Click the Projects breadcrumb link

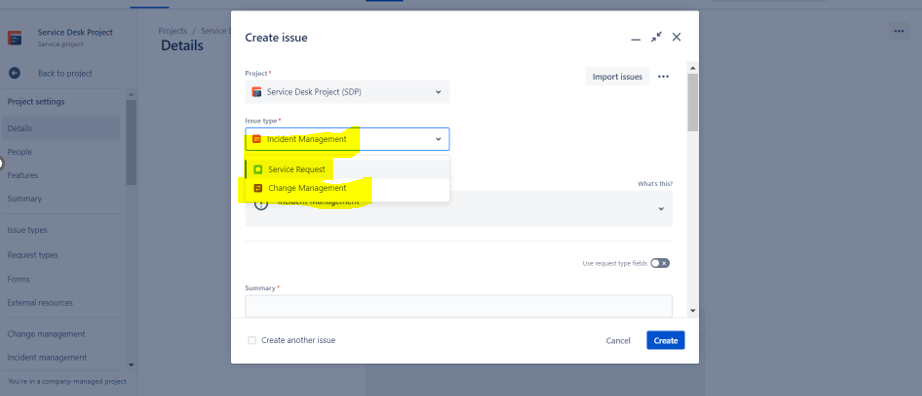(x=173, y=31)
